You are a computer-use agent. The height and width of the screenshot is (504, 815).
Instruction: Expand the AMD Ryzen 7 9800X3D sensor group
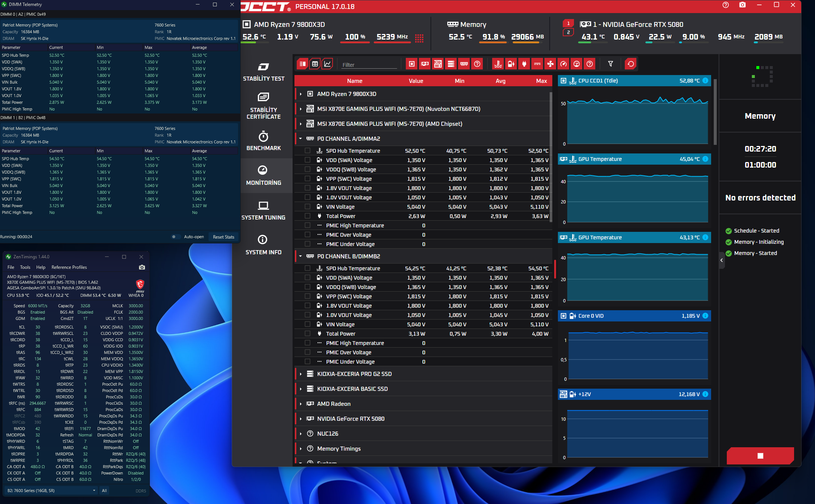click(300, 94)
